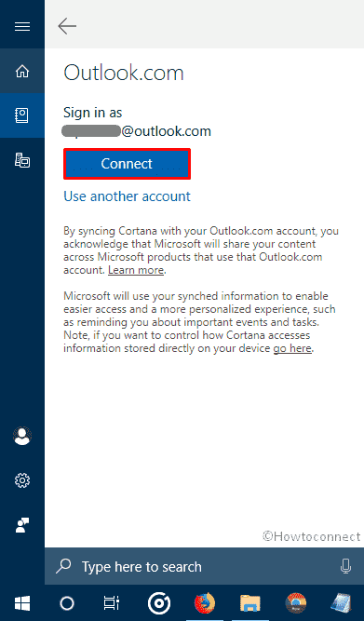Expand the hamburger menu in Cortana sidebar
This screenshot has height=621, width=364.
point(22,26)
